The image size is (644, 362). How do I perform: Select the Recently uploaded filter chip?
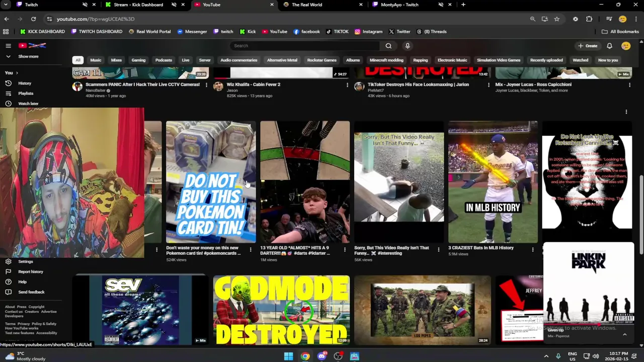(x=546, y=60)
